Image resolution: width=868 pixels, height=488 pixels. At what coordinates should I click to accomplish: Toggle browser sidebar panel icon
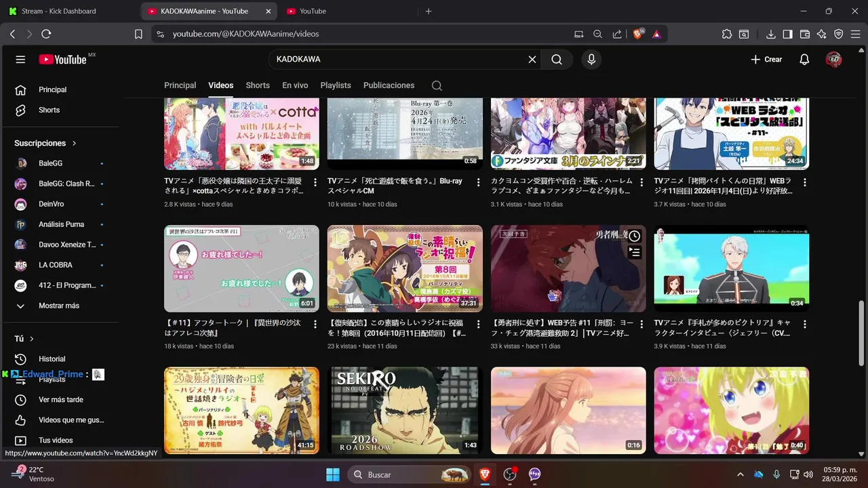pyautogui.click(x=787, y=34)
